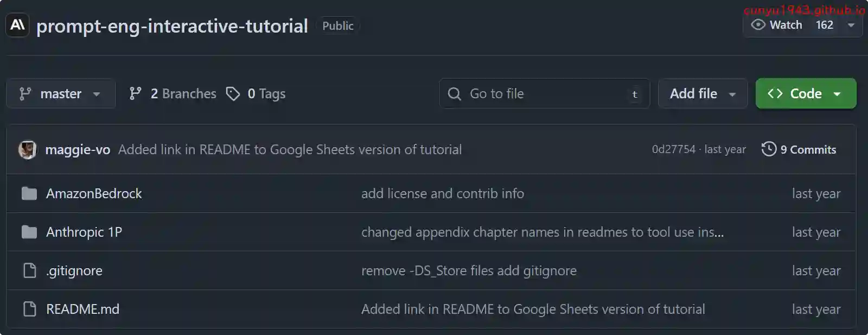The height and width of the screenshot is (335, 868).
Task: Click the .gitignore file icon
Action: click(x=29, y=270)
